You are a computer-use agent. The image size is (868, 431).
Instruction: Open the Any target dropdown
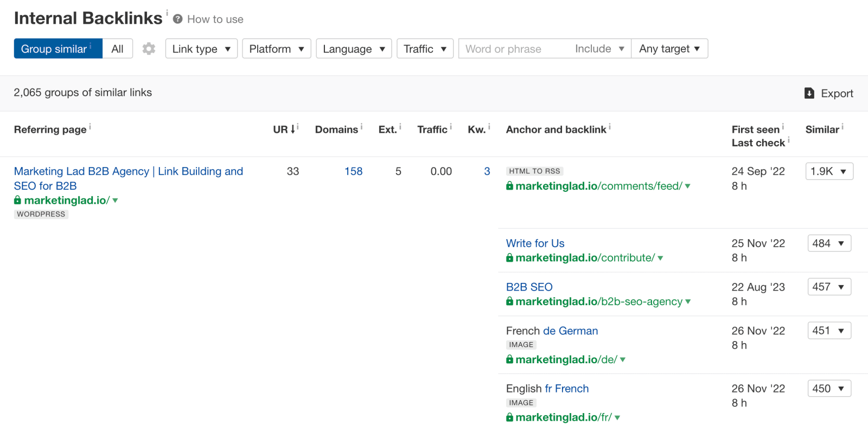point(669,49)
